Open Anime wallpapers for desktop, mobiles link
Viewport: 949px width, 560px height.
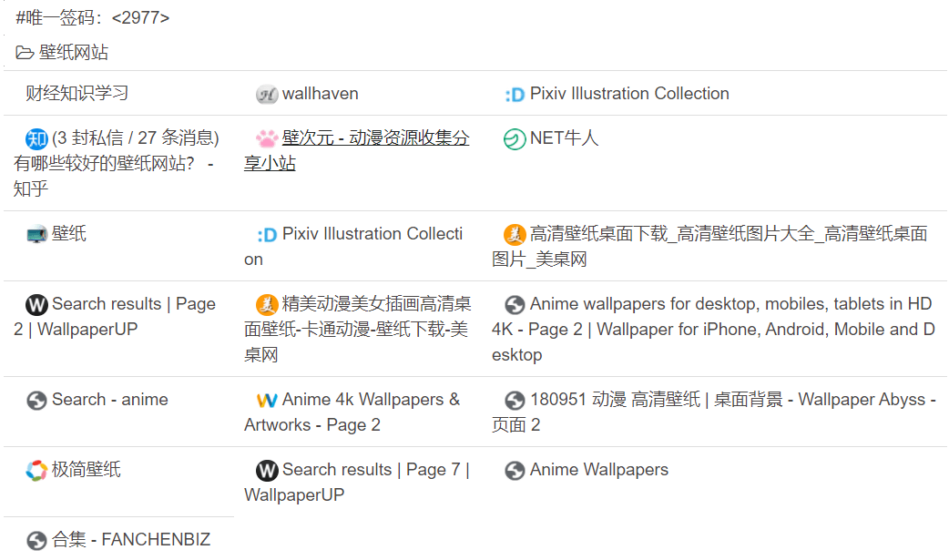tap(713, 330)
